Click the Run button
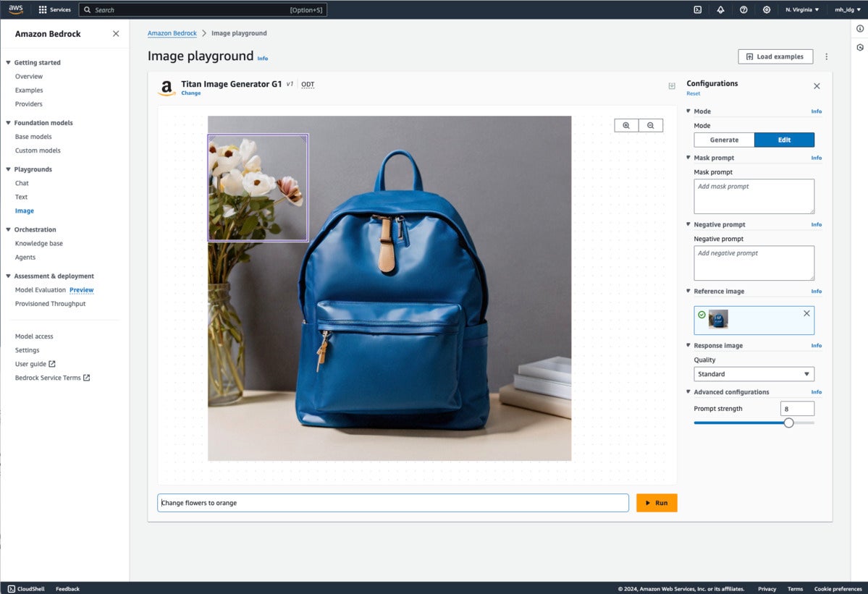 click(657, 503)
